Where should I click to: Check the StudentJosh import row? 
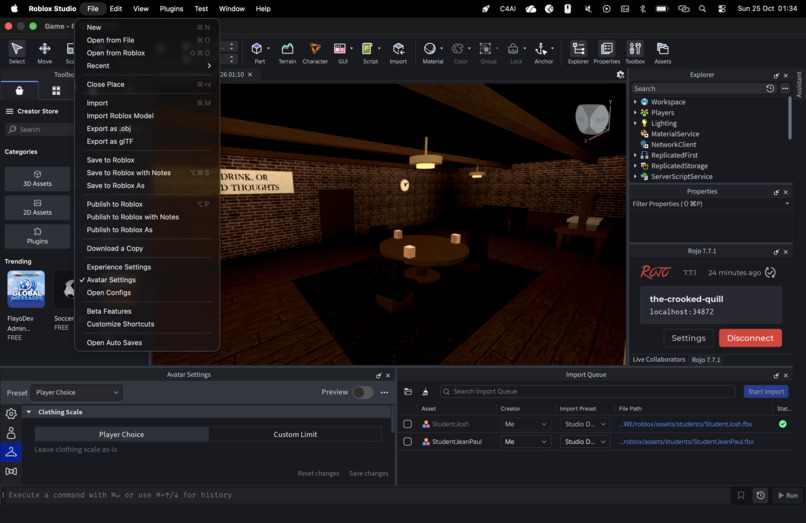[x=408, y=424]
